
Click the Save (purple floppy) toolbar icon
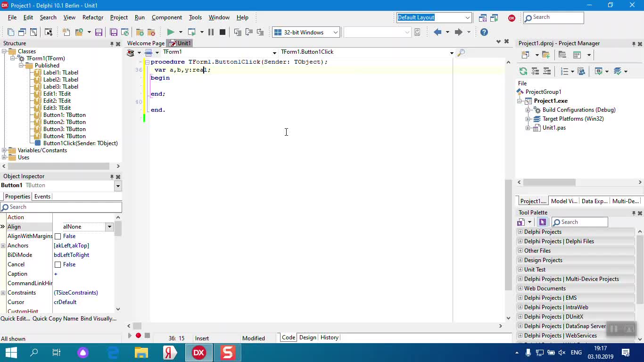[99, 32]
